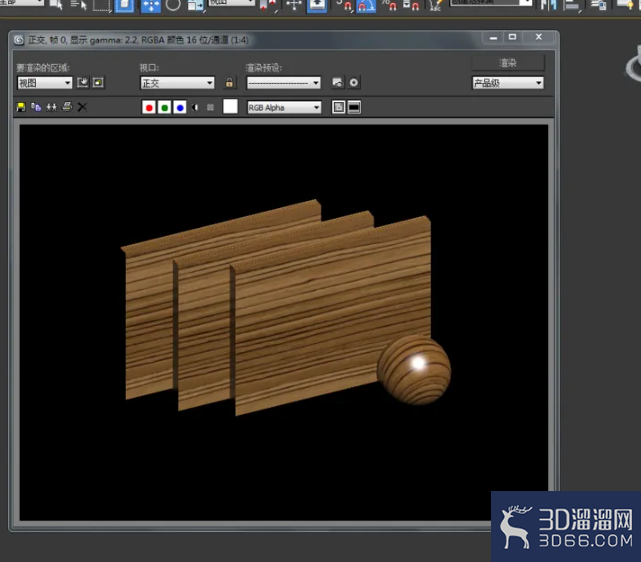Screen dimensions: 641x562
Task: Toggle the lock to viewport padlock
Action: point(229,83)
